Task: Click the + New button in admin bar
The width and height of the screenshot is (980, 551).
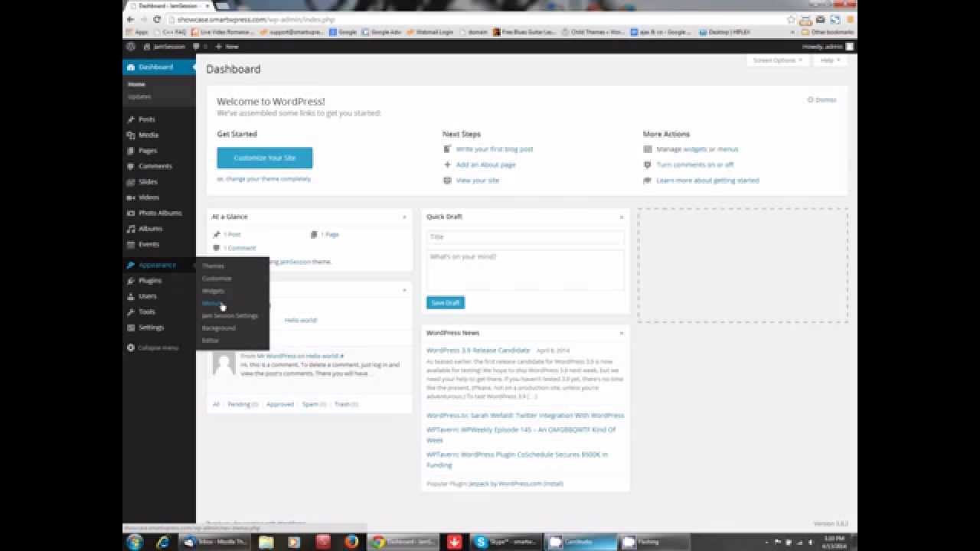Action: pyautogui.click(x=227, y=46)
